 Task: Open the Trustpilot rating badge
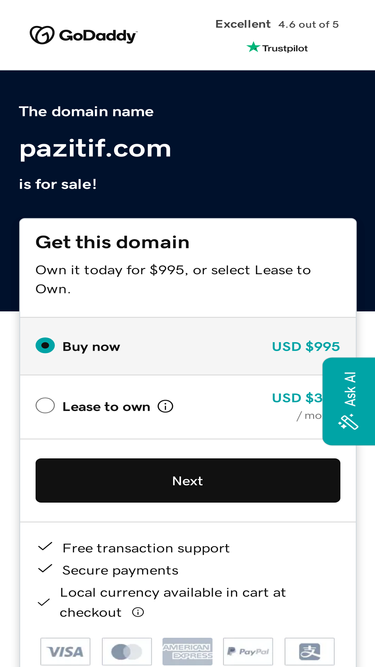pyautogui.click(x=277, y=48)
